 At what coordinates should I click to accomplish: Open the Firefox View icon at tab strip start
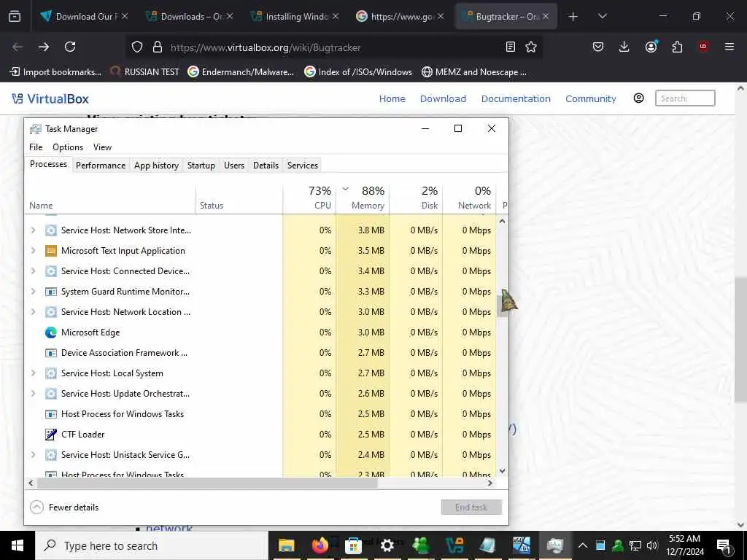[x=15, y=16]
